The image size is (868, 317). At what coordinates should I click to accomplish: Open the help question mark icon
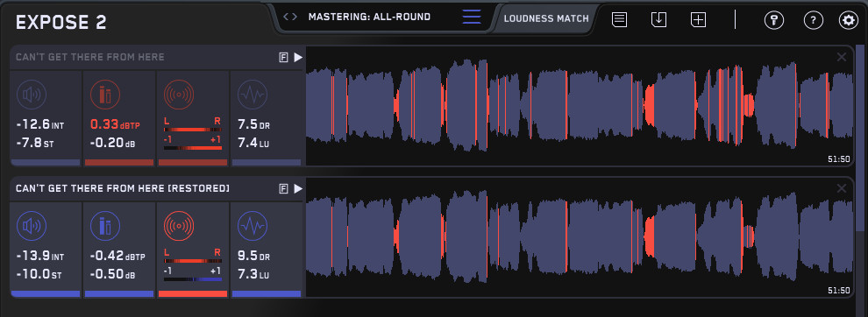813,20
